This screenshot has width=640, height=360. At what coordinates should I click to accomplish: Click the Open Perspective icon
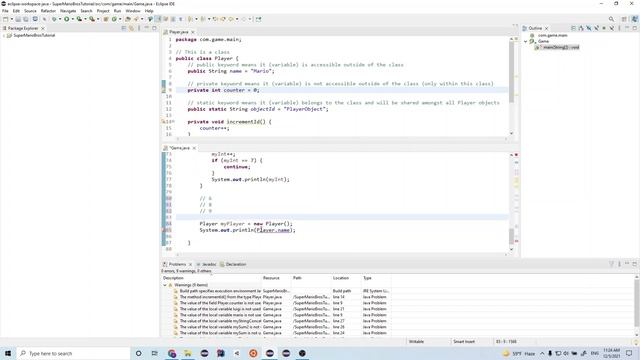point(624,19)
